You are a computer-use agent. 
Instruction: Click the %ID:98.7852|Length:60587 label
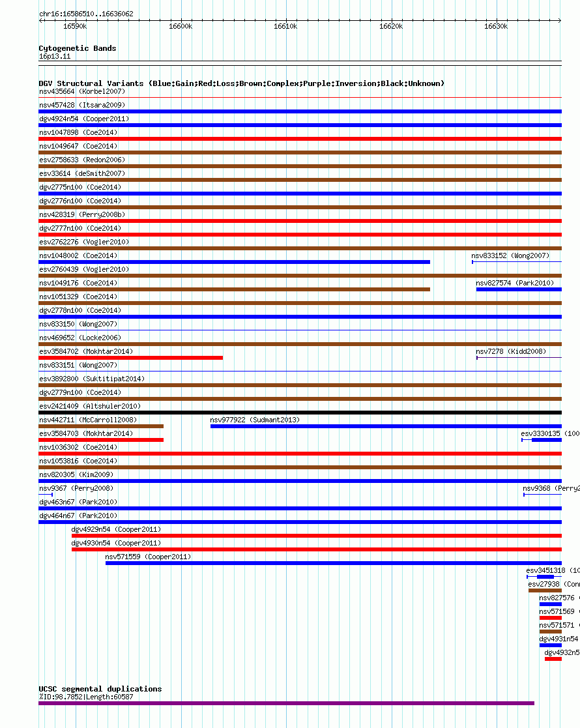coord(86,697)
